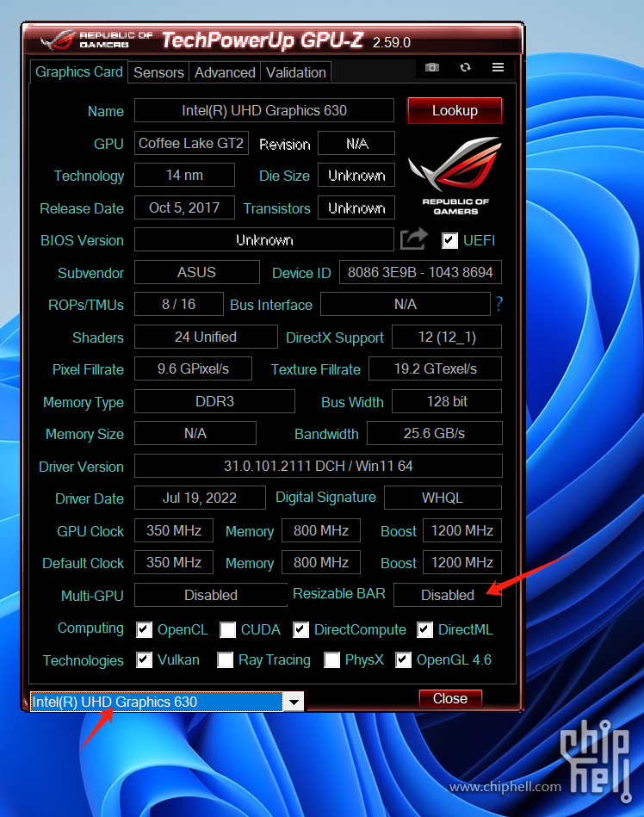This screenshot has width=644, height=817.
Task: Open the Advanced tab
Action: tap(225, 72)
